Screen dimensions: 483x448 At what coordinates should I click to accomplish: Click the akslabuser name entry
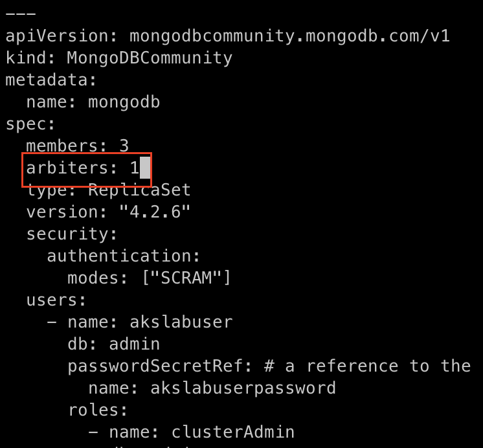(181, 322)
